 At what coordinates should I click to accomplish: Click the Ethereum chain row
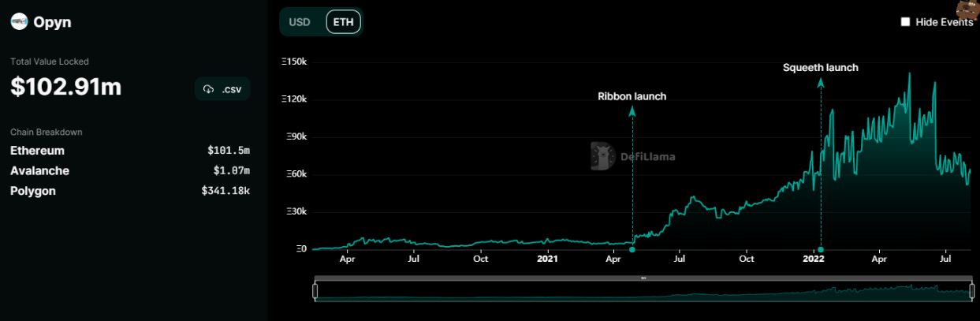130,151
